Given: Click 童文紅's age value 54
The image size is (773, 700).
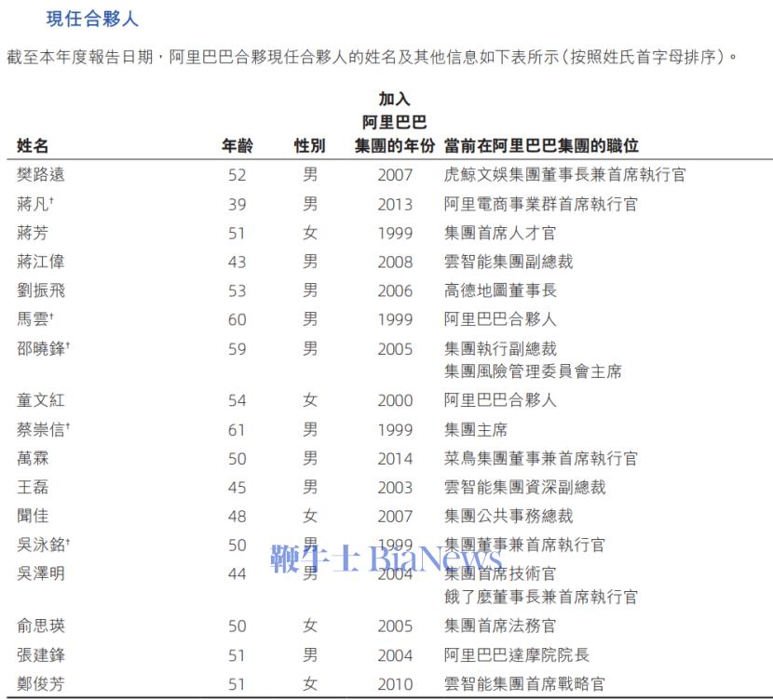Looking at the screenshot, I should tap(237, 400).
